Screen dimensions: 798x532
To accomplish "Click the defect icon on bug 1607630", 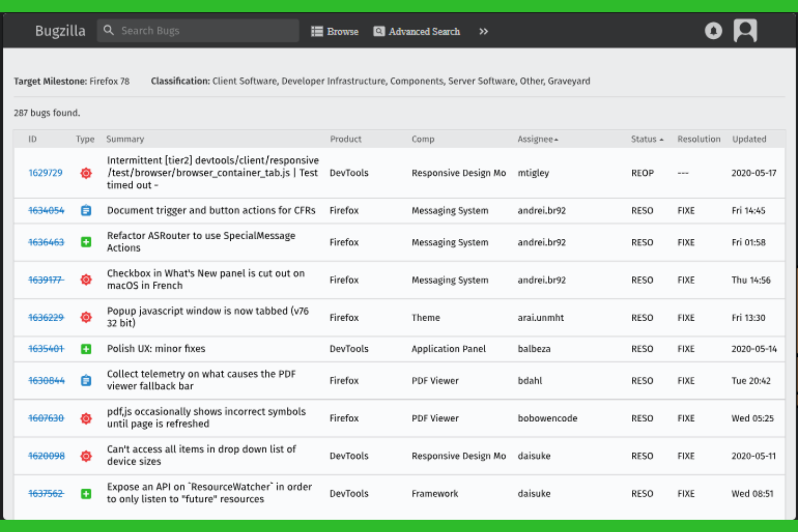I will pos(86,418).
